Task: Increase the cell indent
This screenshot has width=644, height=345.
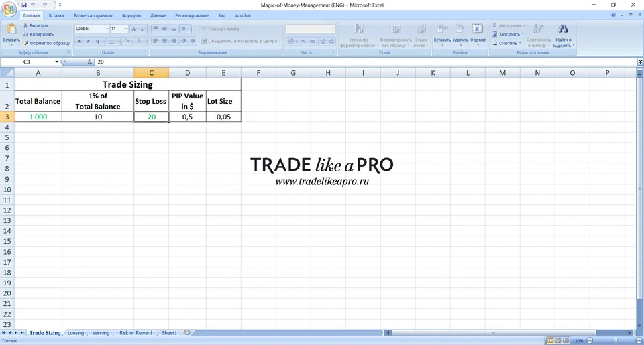Action: pyautogui.click(x=193, y=41)
